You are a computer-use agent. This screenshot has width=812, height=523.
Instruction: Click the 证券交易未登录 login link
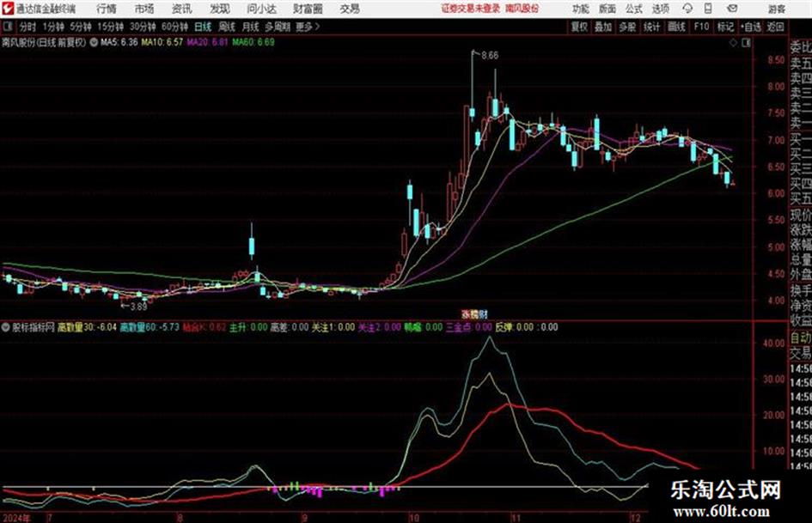(471, 9)
